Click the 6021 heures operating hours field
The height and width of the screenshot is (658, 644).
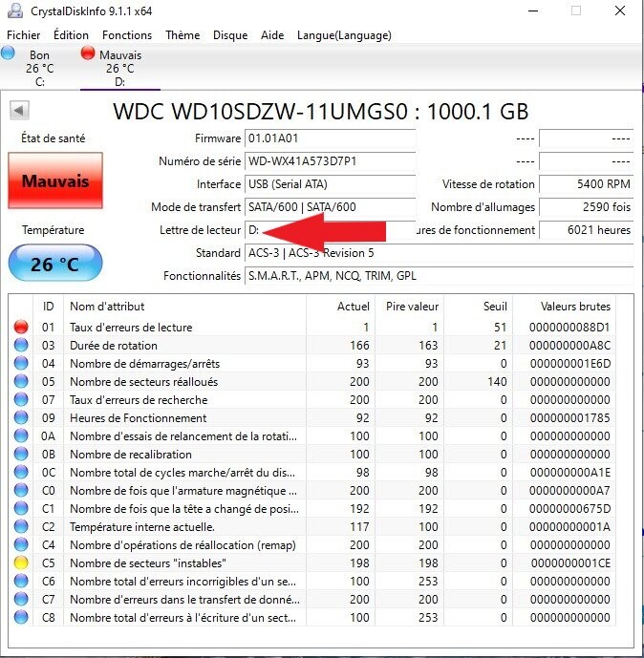586,230
